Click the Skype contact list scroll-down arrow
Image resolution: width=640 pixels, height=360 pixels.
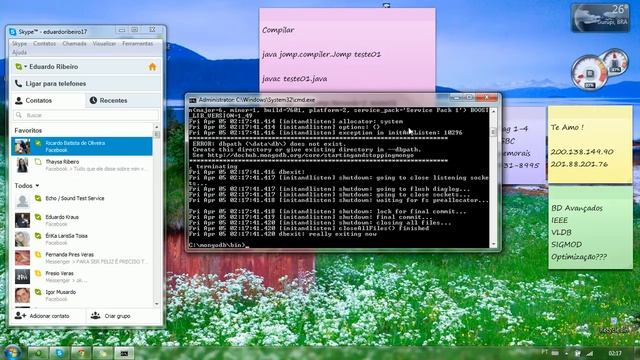tap(157, 304)
